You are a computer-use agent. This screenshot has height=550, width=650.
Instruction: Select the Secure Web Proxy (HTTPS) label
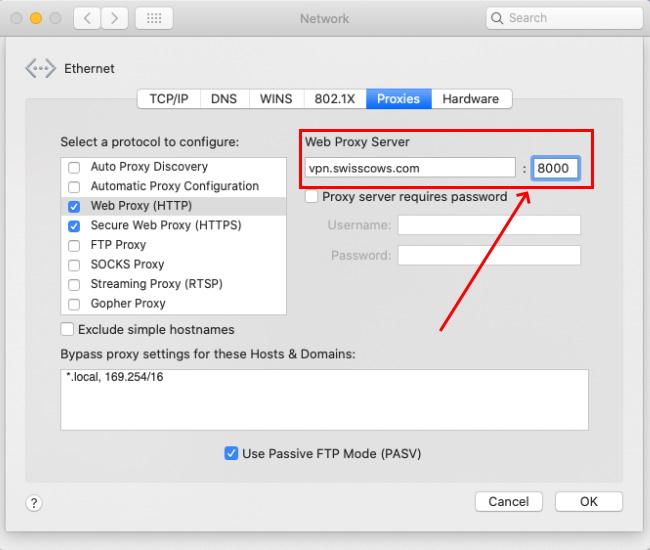(x=166, y=225)
